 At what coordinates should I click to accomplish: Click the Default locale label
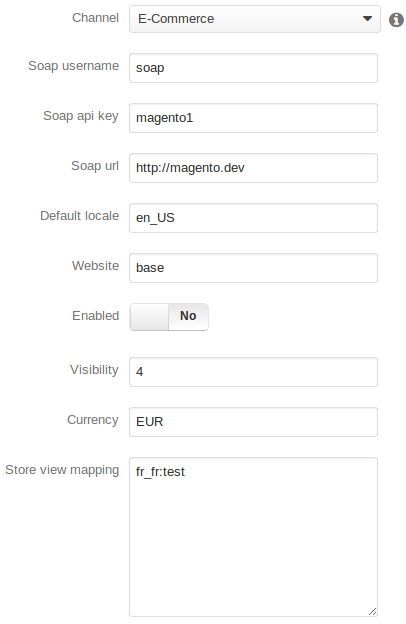tap(79, 216)
